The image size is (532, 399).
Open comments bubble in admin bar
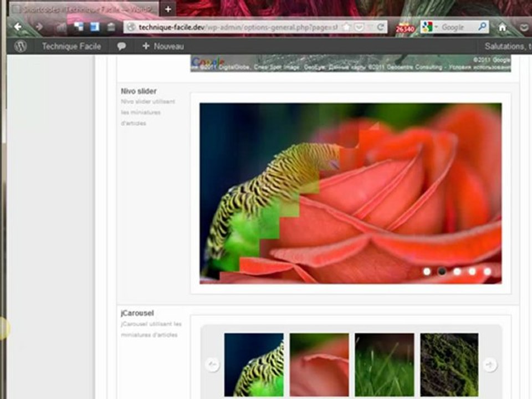pyautogui.click(x=121, y=46)
